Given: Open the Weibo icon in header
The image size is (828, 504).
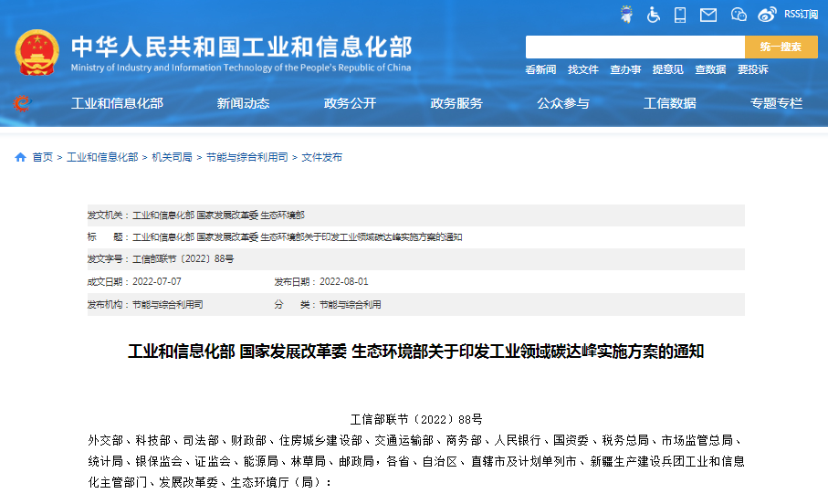Looking at the screenshot, I should [767, 15].
